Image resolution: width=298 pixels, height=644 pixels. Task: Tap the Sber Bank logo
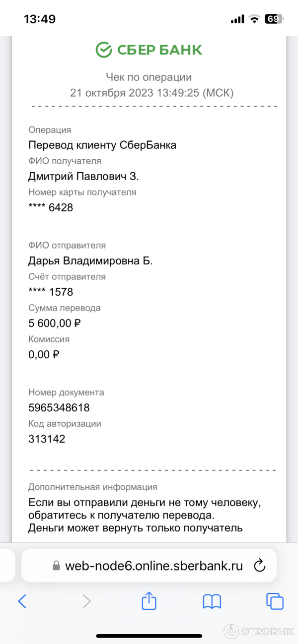(149, 50)
